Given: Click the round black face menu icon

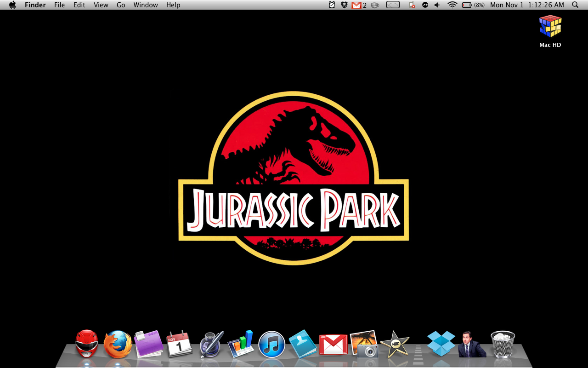Looking at the screenshot, I should tap(425, 5).
